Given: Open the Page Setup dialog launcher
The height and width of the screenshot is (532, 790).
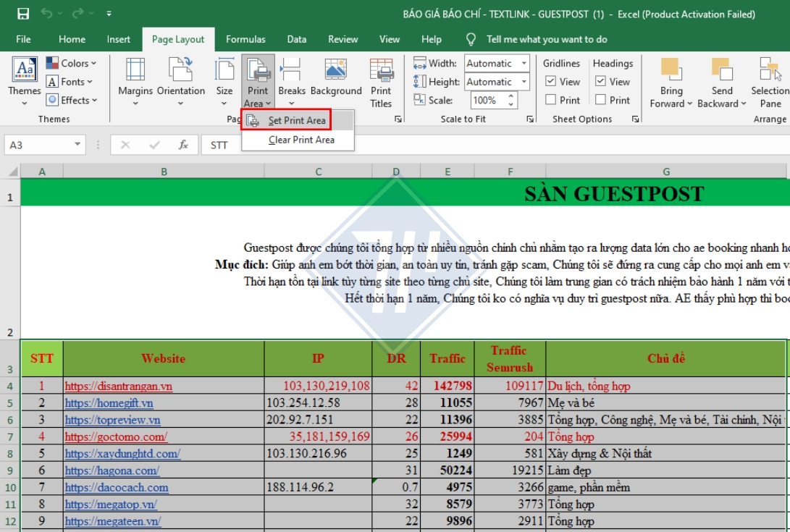Looking at the screenshot, I should (398, 119).
